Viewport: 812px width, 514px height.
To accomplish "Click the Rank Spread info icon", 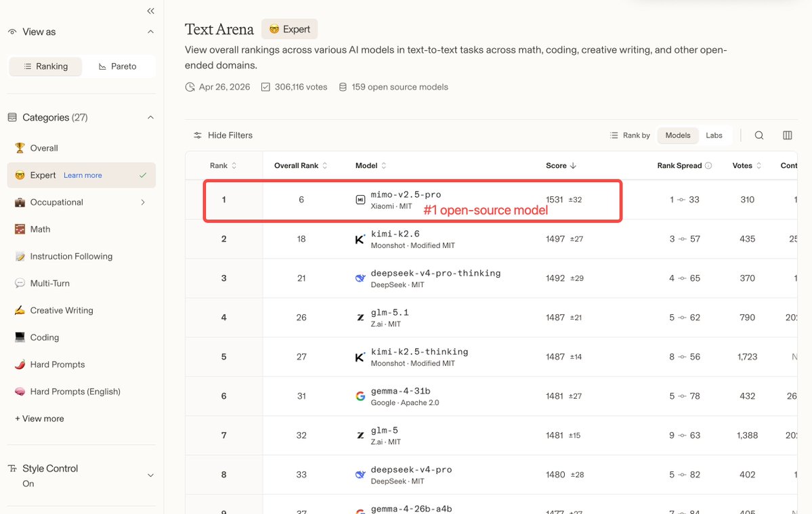I will [x=708, y=166].
